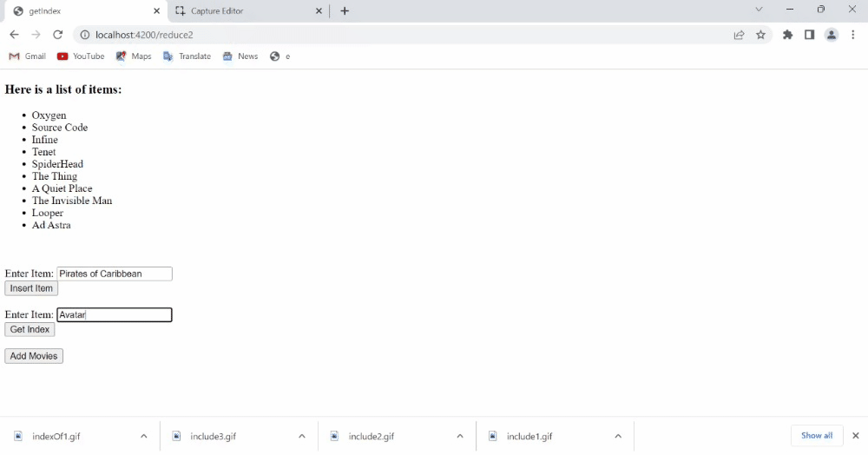Click the address bar URL localhost:4200/reduce2
This screenshot has height=455, width=868.
[x=144, y=35]
